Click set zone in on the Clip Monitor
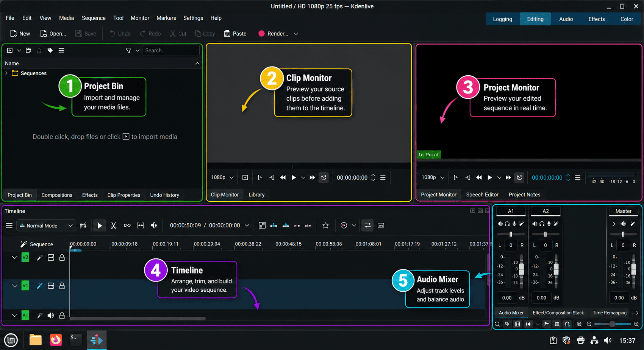644x350 pixels. coord(259,177)
